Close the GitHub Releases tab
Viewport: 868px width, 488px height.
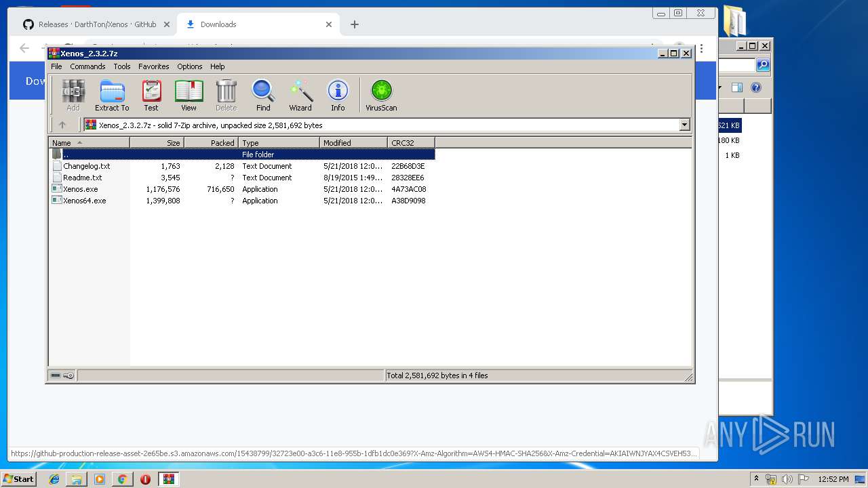167,24
